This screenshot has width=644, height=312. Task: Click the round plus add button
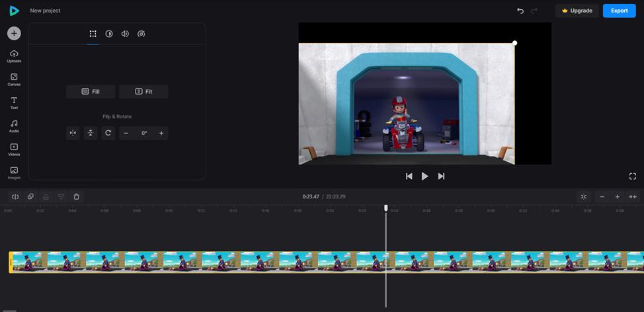[x=14, y=34]
